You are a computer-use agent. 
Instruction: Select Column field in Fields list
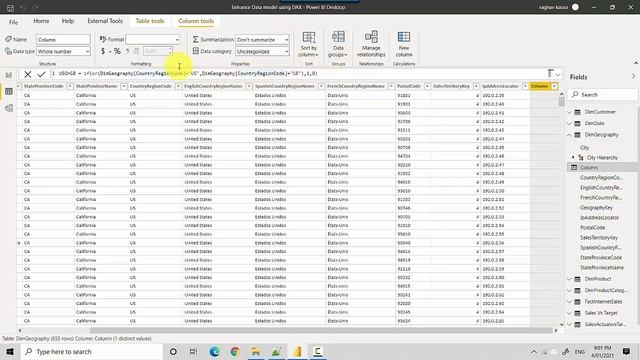pos(602,167)
